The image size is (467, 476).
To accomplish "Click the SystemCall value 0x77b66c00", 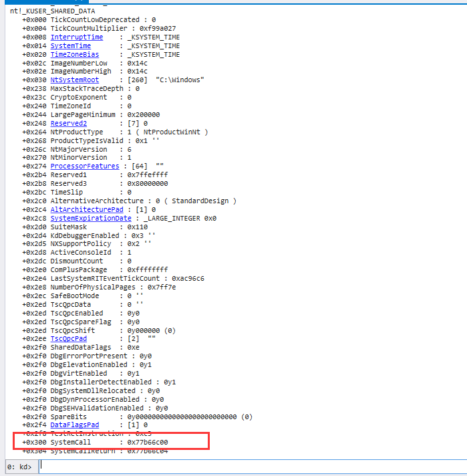I will (x=147, y=442).
